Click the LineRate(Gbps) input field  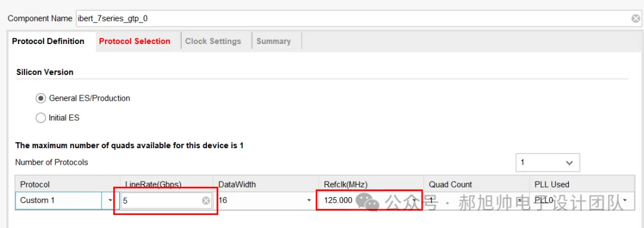pos(166,201)
